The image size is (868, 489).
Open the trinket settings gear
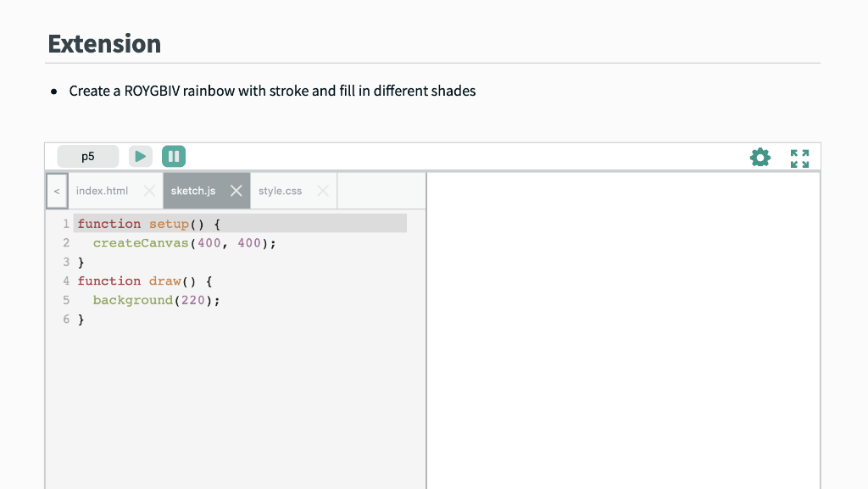tap(760, 156)
